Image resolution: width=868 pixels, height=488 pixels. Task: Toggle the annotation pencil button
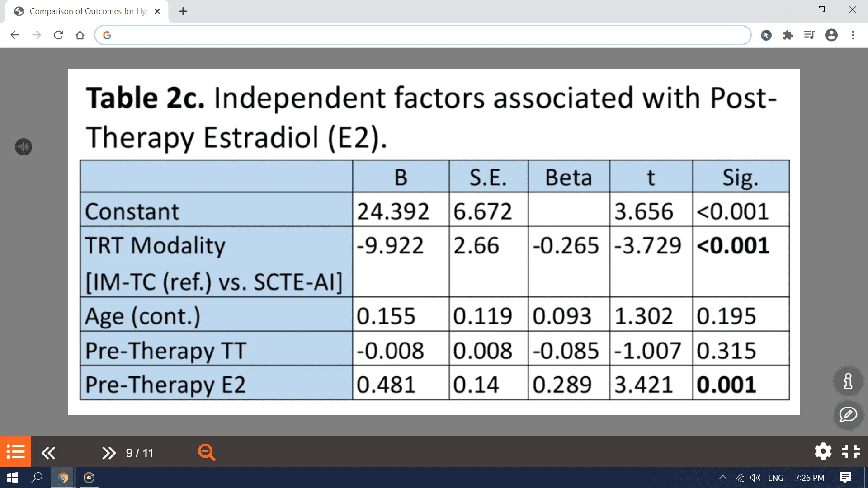(x=848, y=414)
